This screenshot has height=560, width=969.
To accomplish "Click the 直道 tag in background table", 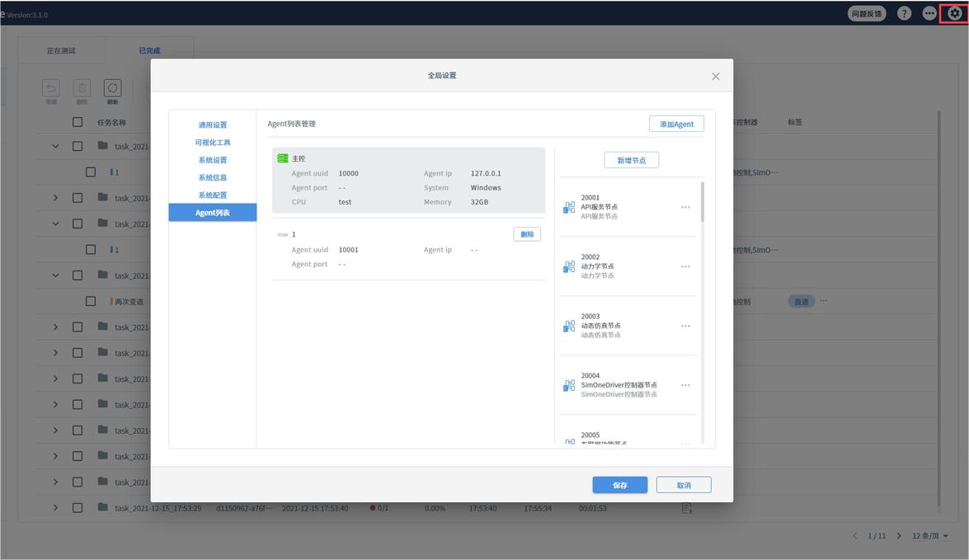I will [801, 302].
